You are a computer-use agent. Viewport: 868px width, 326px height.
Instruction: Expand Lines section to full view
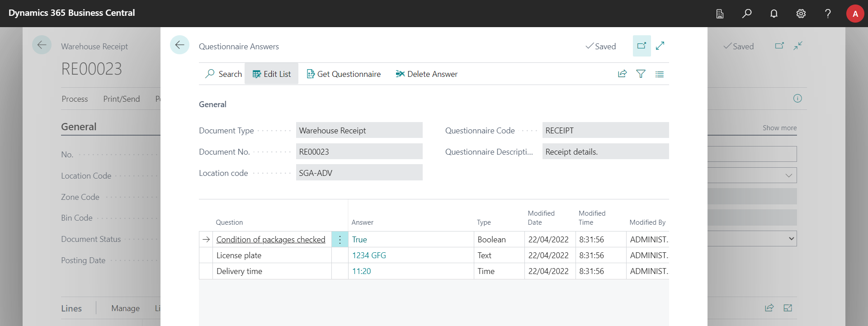(x=788, y=308)
